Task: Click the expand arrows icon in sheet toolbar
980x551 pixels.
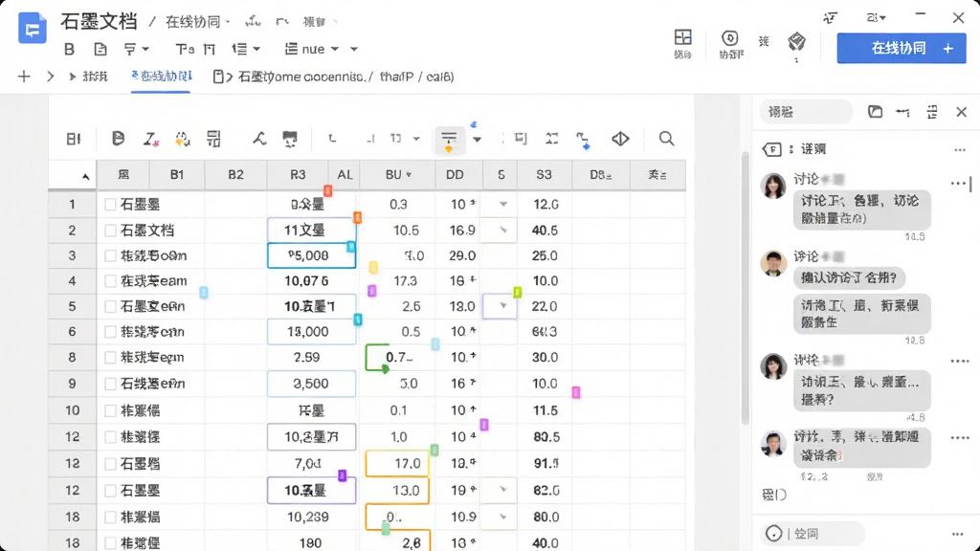Action: coord(551,138)
